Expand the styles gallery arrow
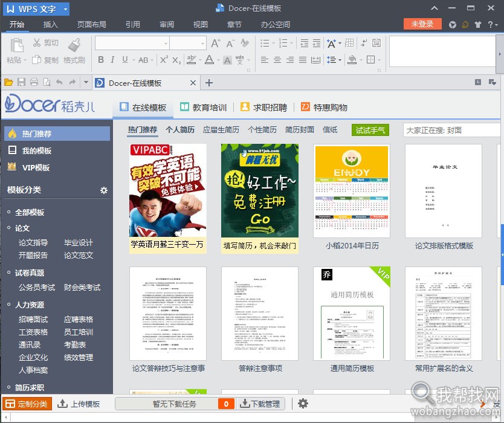Image resolution: width=504 pixels, height=423 pixels. (x=500, y=54)
